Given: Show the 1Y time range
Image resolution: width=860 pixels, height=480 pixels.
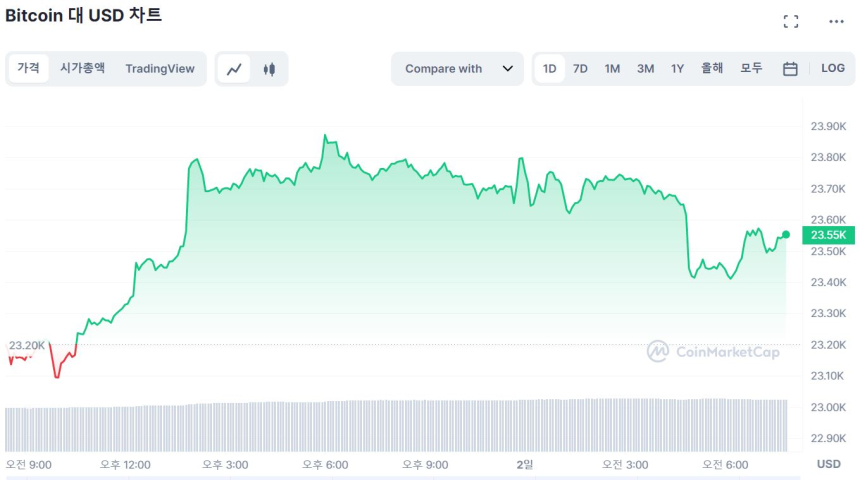Looking at the screenshot, I should pos(677,69).
